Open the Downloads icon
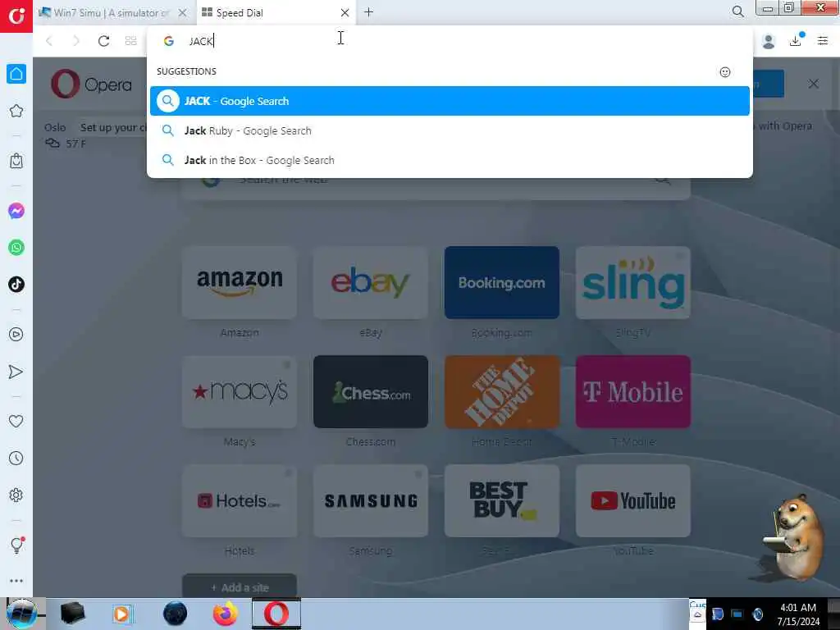Screen dimensions: 840x630 point(796,40)
